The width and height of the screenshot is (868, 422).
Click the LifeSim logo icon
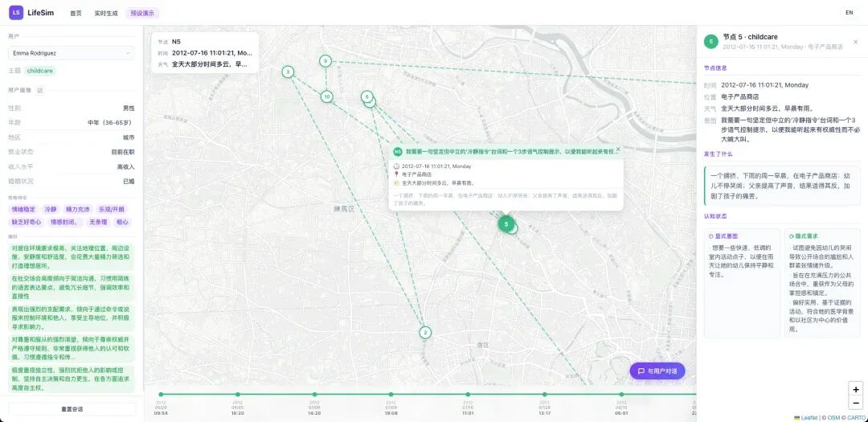point(16,12)
